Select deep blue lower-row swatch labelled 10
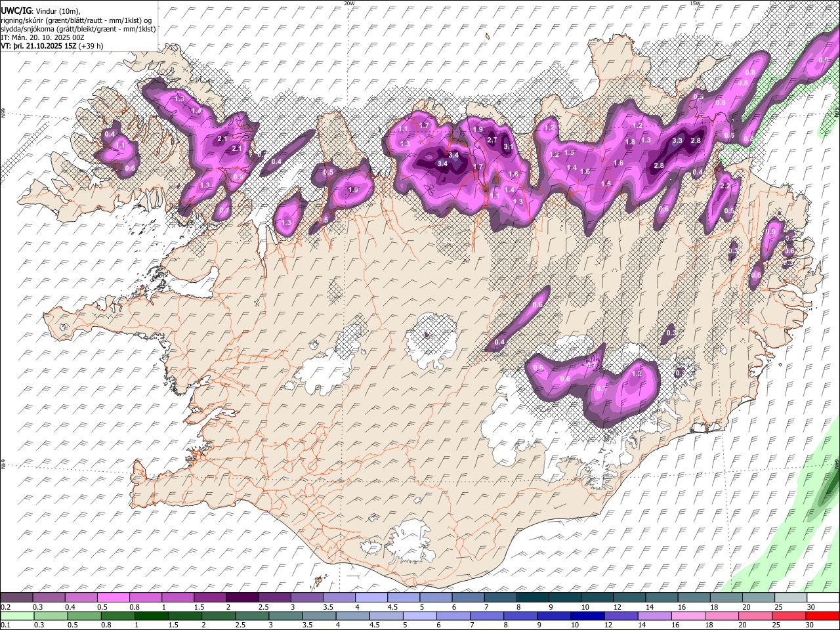Screen dimensions: 840x630 pos(588,616)
